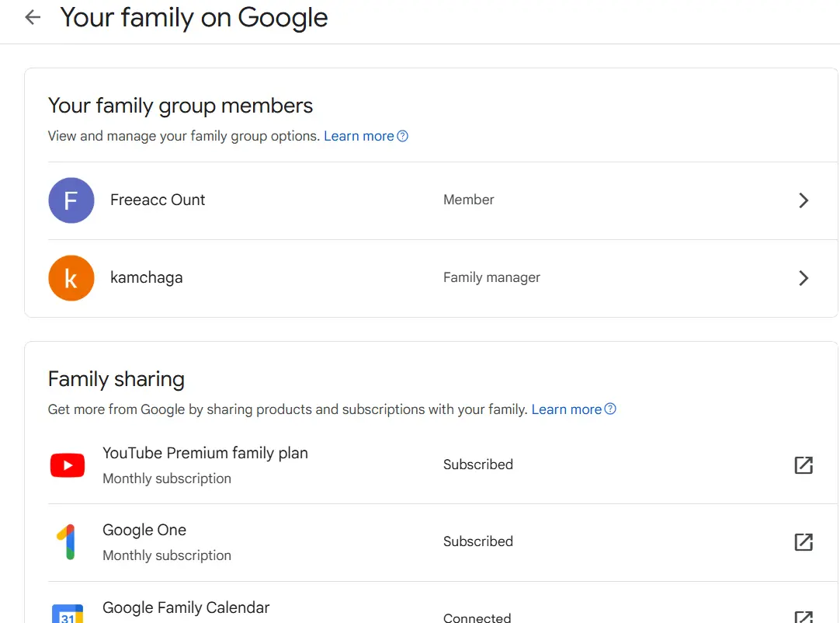
Task: Go back using the arrow icon
Action: pos(33,17)
